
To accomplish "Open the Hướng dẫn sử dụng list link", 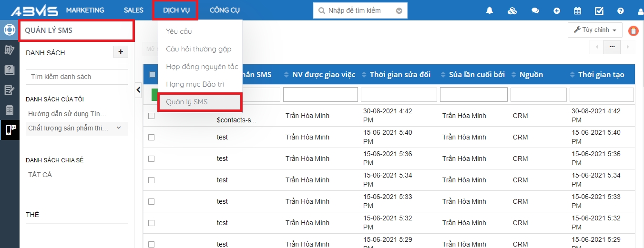I will click(x=67, y=114).
